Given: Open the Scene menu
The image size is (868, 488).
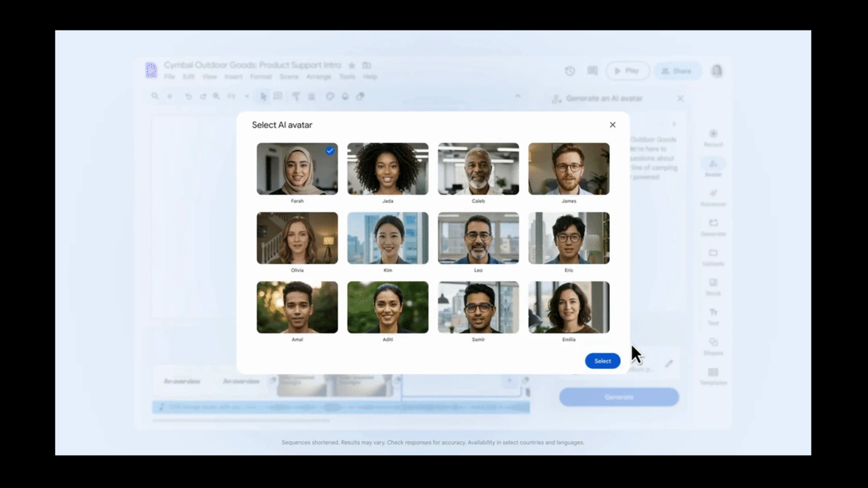Looking at the screenshot, I should [289, 77].
